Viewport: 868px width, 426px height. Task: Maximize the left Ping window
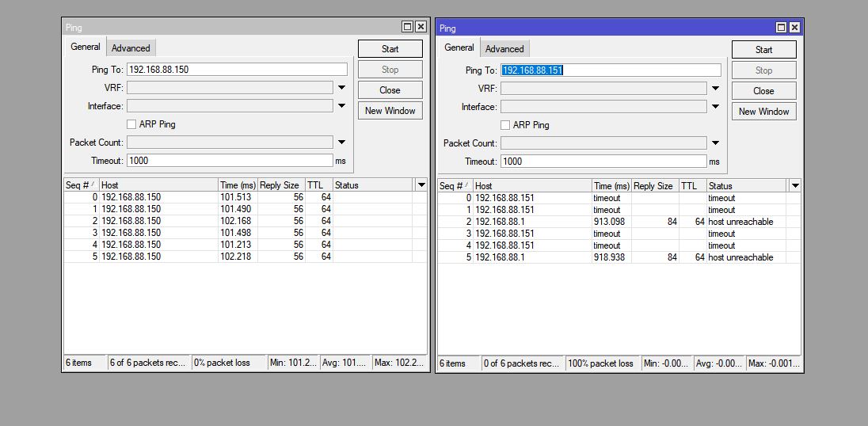[407, 27]
